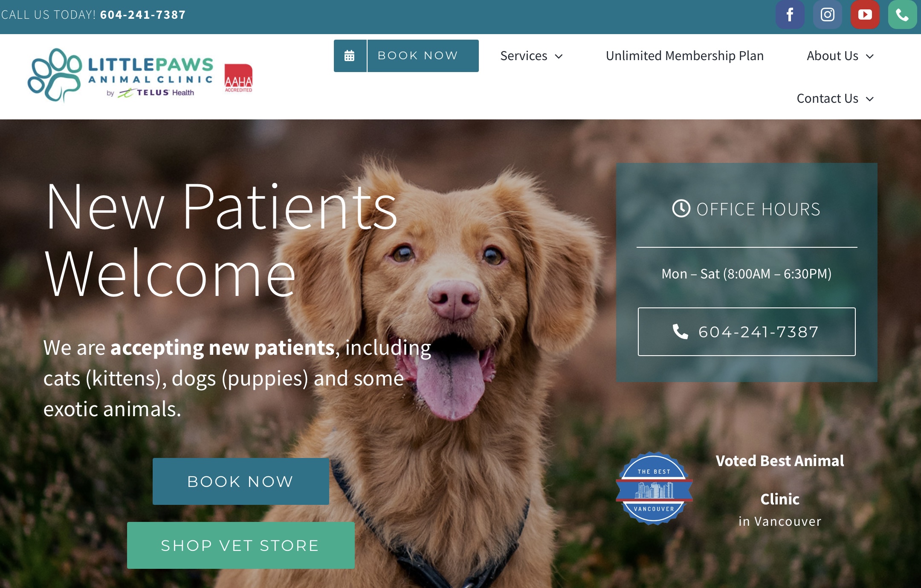Click the Best of Vancouver badge

coord(654,489)
